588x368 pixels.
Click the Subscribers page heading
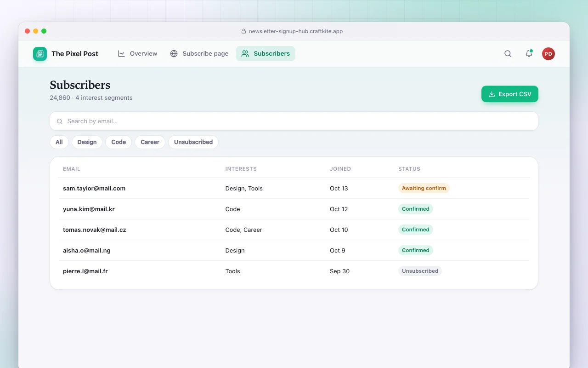pos(80,85)
